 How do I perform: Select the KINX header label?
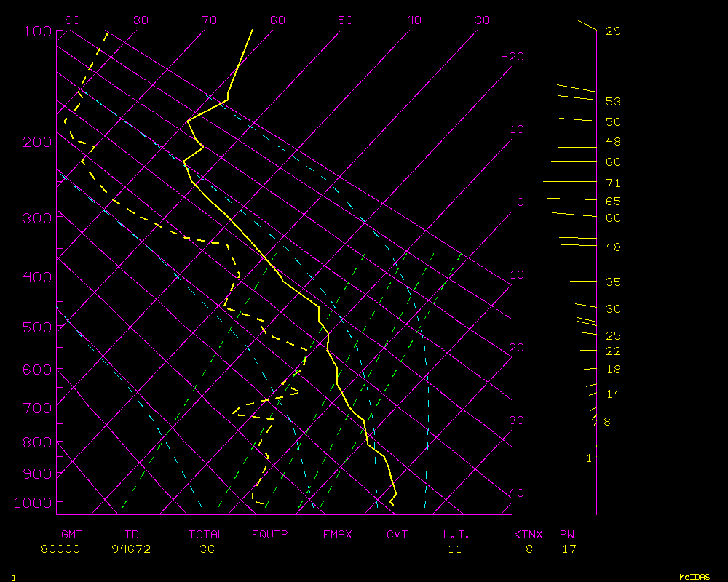[529, 535]
